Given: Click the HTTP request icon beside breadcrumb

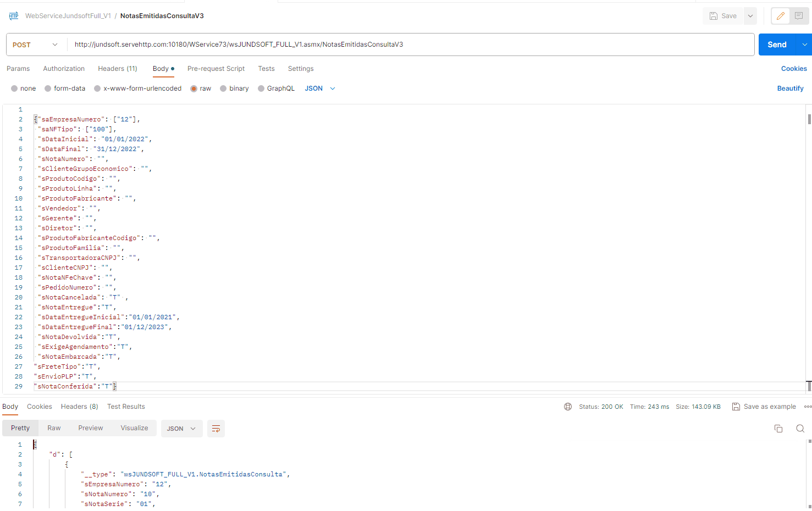Looking at the screenshot, I should tap(14, 16).
